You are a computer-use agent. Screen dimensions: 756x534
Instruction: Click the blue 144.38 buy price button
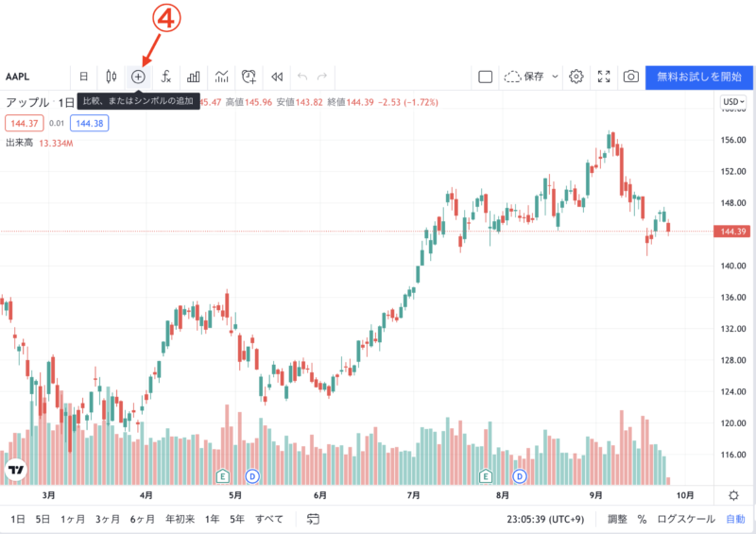coord(89,124)
